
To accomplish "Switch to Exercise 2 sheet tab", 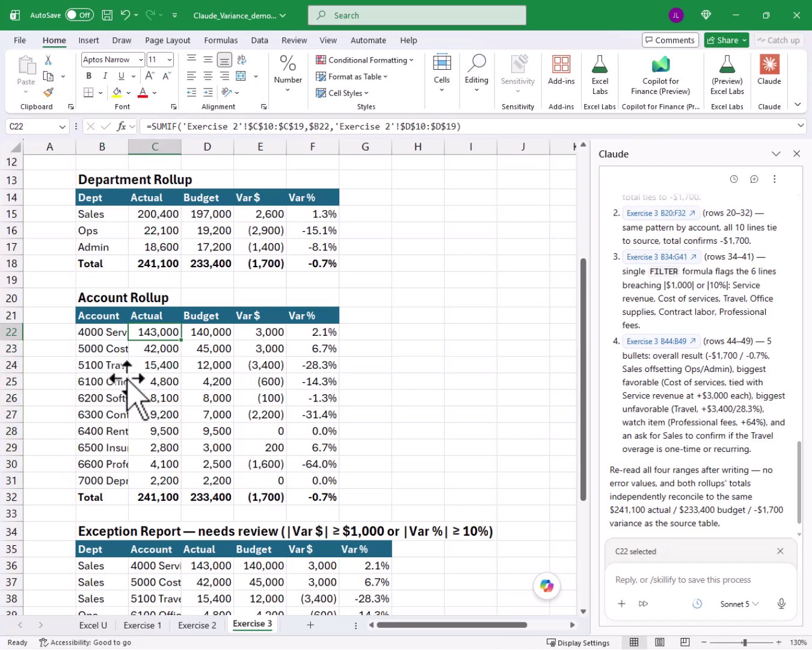I will 197,625.
